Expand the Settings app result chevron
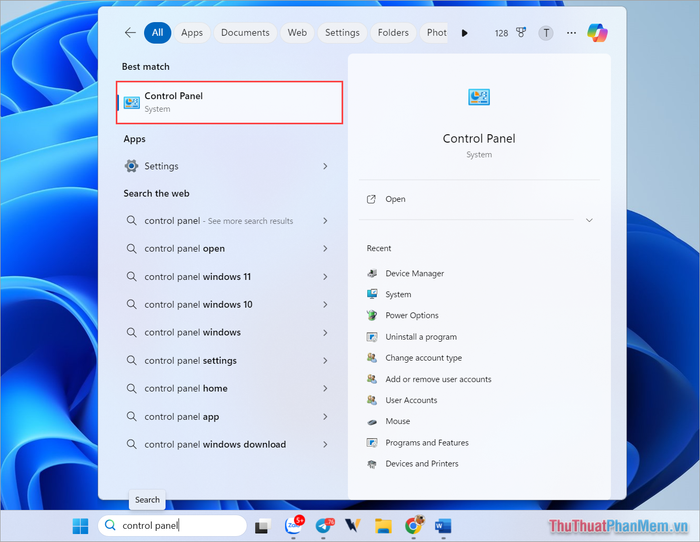Viewport: 700px width, 542px height. click(325, 166)
